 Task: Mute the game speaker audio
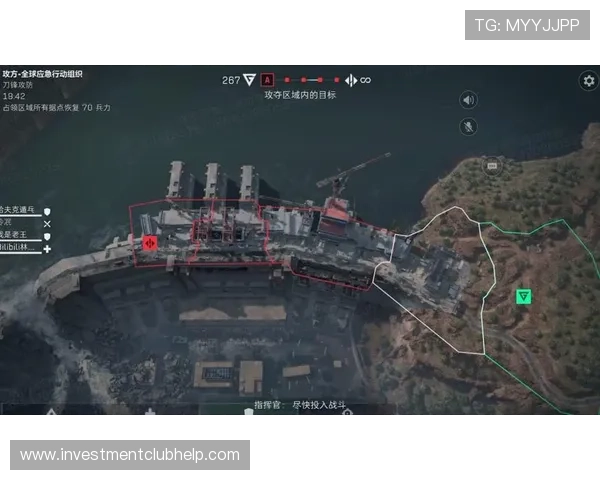[468, 100]
